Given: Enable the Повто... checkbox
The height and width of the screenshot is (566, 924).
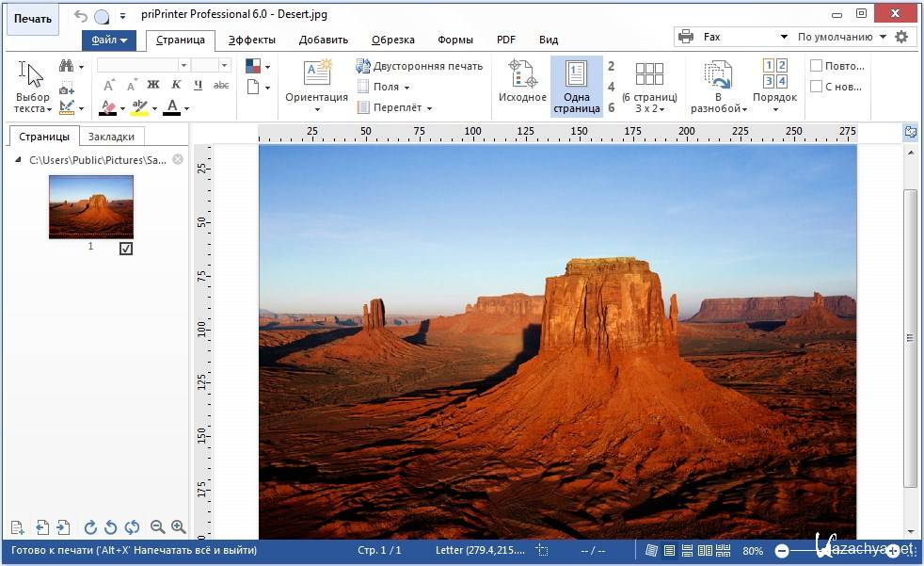Looking at the screenshot, I should pos(817,66).
